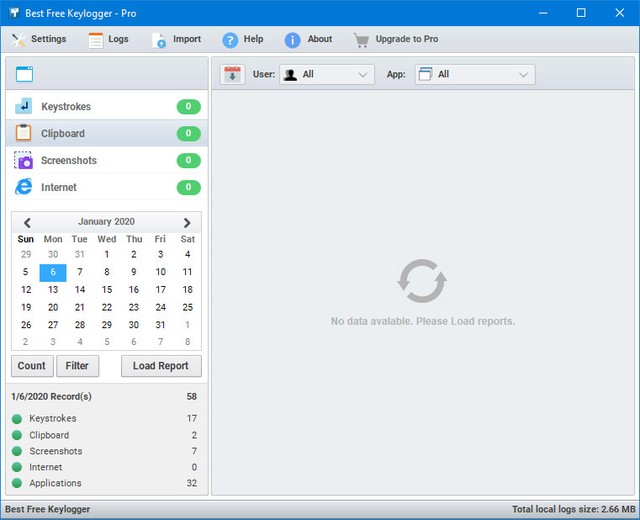The height and width of the screenshot is (520, 640).
Task: Select the Screenshots category
Action: click(x=68, y=161)
